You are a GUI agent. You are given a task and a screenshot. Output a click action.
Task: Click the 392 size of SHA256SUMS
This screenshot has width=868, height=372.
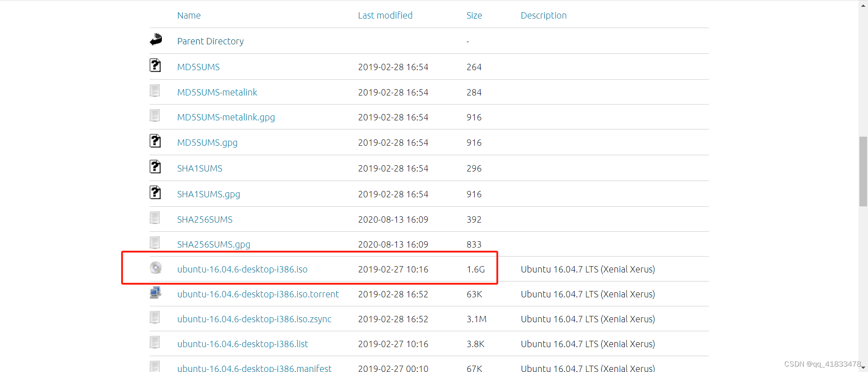pos(474,219)
